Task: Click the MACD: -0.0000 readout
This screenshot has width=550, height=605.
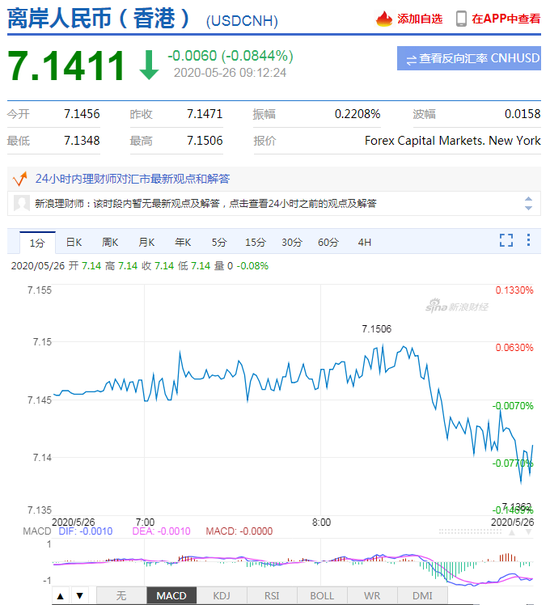Action: tap(239, 531)
